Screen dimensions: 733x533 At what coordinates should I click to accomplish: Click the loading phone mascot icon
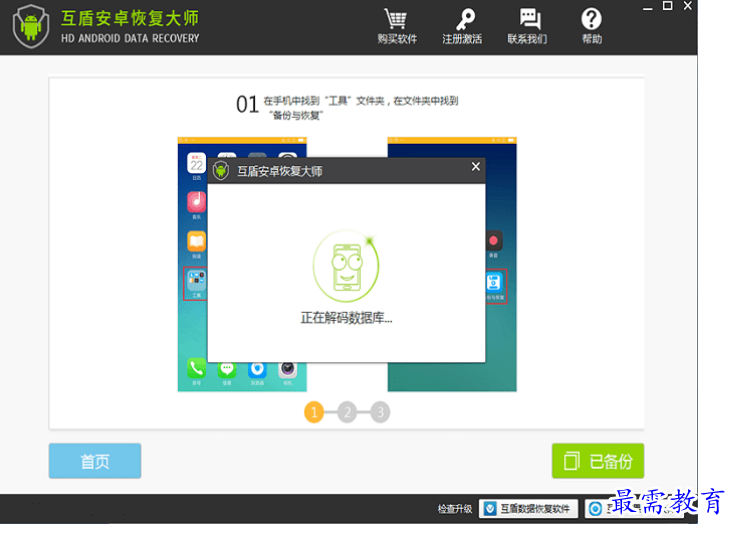point(346,266)
